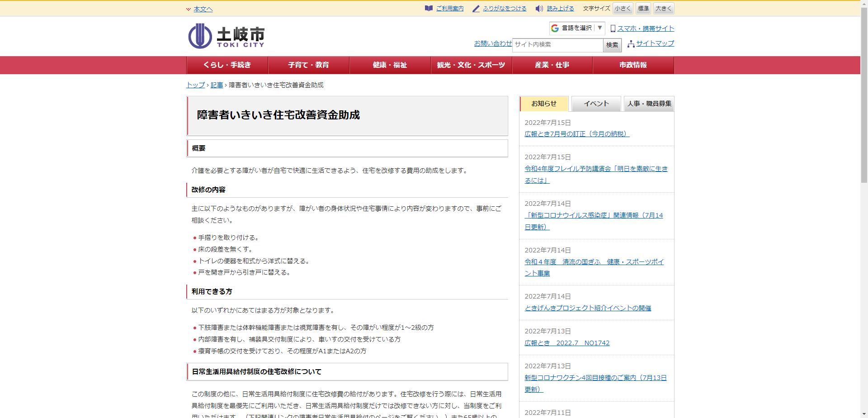Viewport: 868px width, 418px height.
Task: Click the トイレの便器を和式から洋式に替える。 item
Action: [255, 261]
